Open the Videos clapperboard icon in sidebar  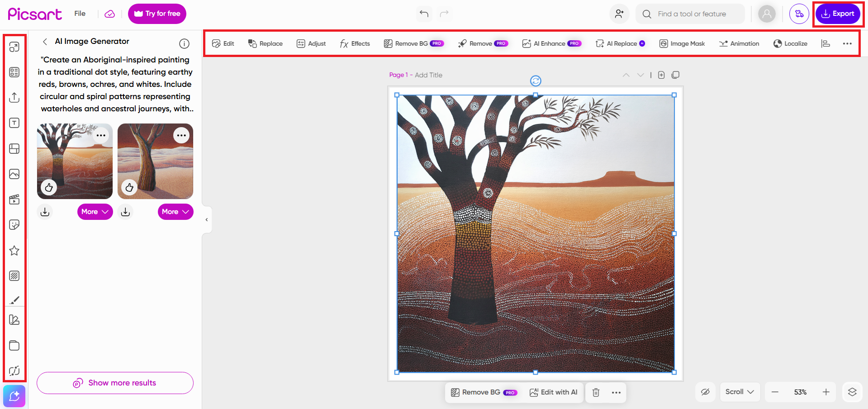(x=14, y=200)
